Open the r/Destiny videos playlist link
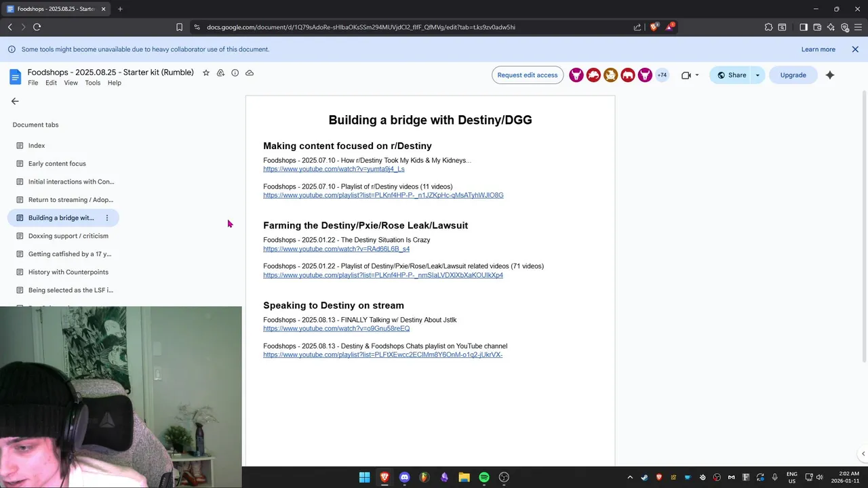Screen dimensions: 868x488 (383, 196)
